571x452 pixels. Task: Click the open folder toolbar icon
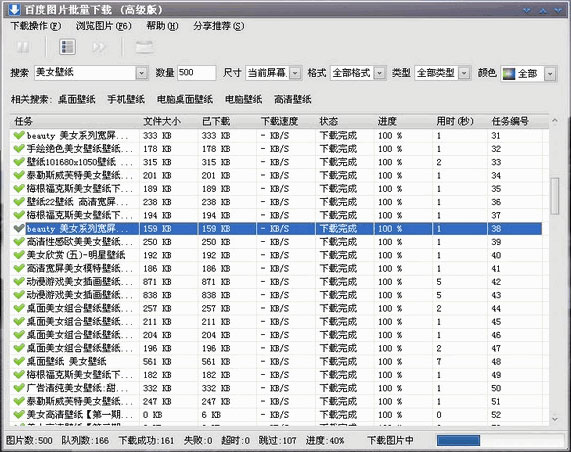[145, 47]
